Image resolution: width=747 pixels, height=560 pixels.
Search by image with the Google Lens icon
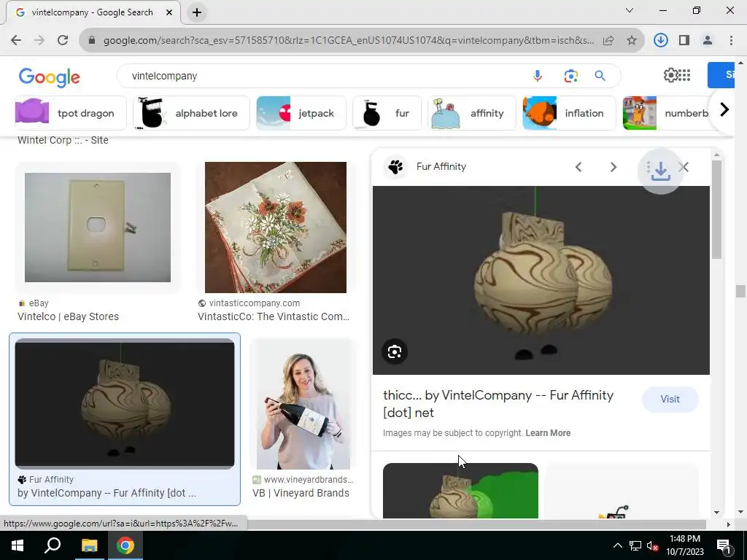pos(570,76)
